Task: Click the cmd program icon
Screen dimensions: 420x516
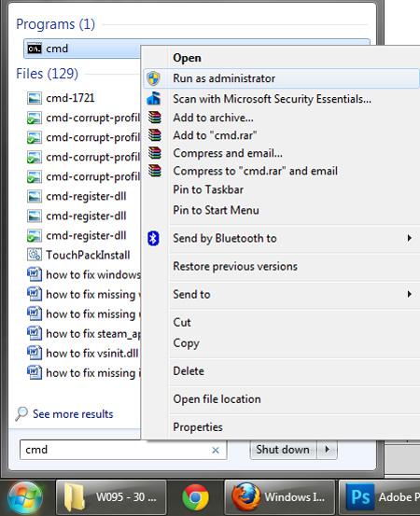Action: click(35, 49)
